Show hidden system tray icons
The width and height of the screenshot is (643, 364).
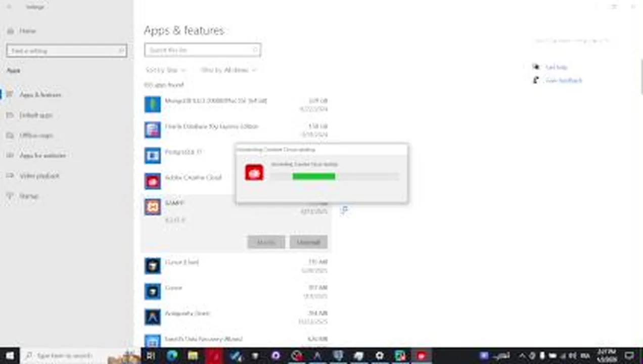[x=523, y=356]
